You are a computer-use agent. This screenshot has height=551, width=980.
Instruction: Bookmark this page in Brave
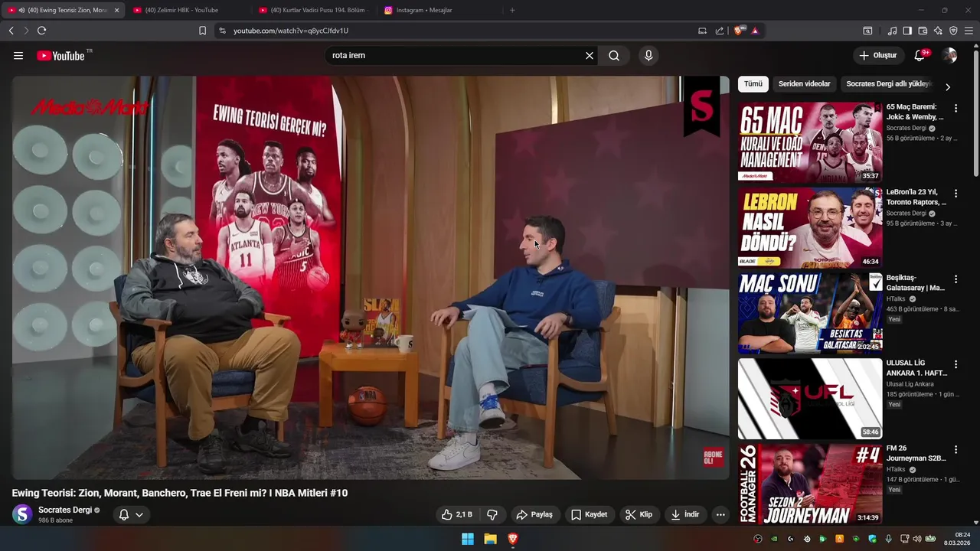click(202, 31)
